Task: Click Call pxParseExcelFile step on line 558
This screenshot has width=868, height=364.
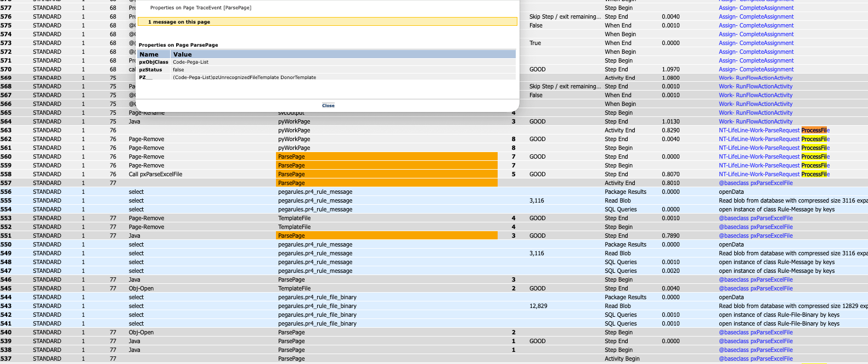Action: [155, 174]
